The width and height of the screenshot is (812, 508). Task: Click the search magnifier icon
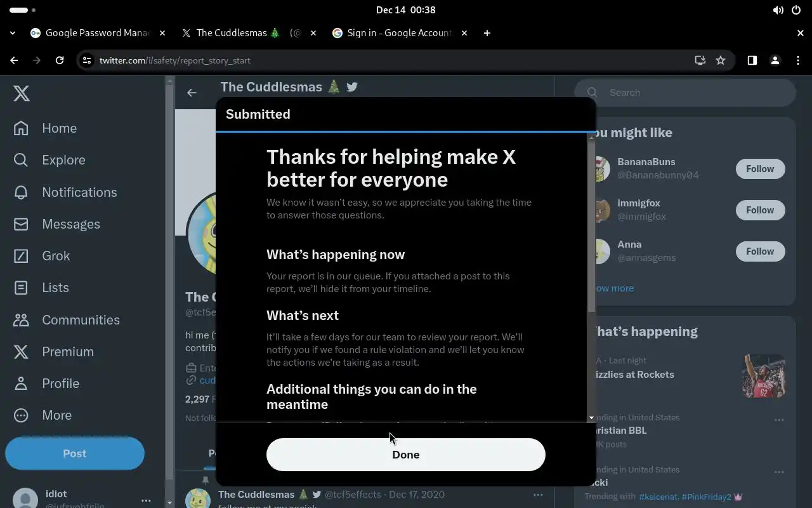[593, 93]
